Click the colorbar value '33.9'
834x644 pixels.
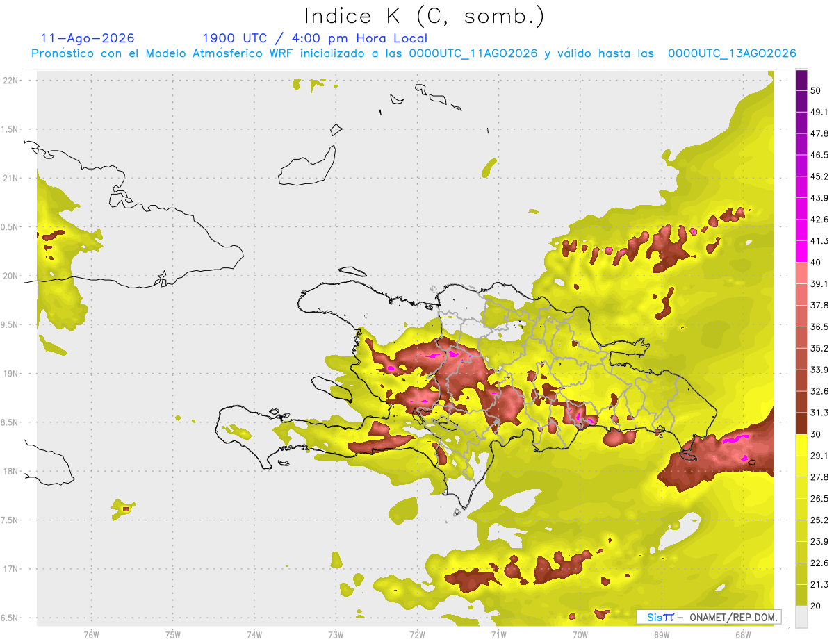pyautogui.click(x=819, y=370)
